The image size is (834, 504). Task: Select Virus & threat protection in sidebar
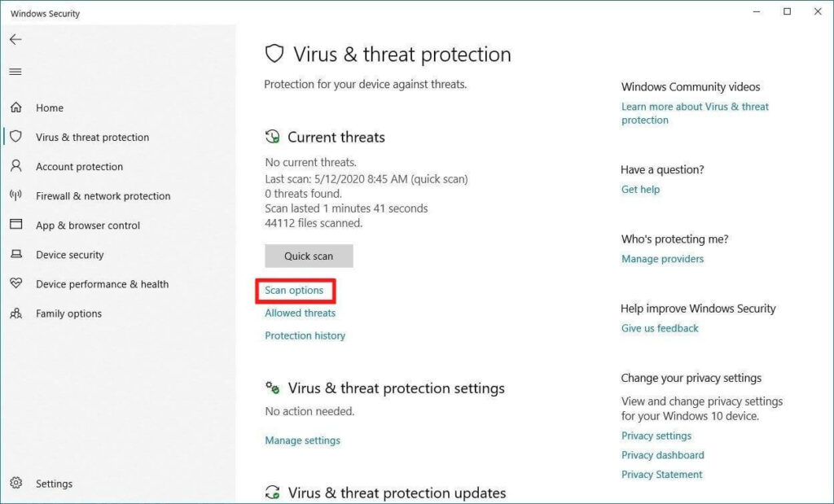tap(92, 138)
